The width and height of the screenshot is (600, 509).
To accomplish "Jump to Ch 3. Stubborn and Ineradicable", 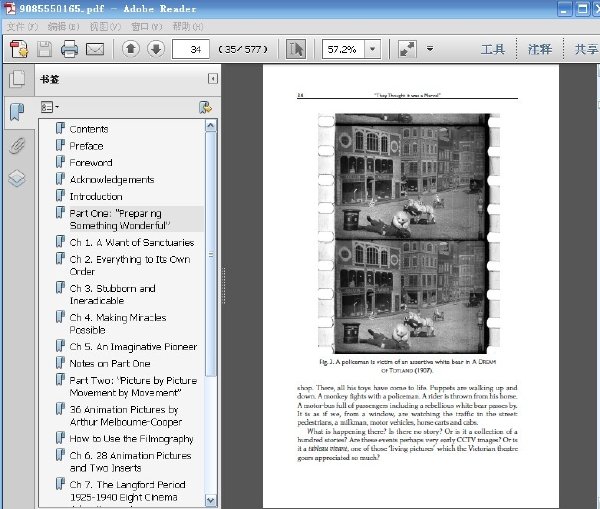I will pyautogui.click(x=112, y=294).
